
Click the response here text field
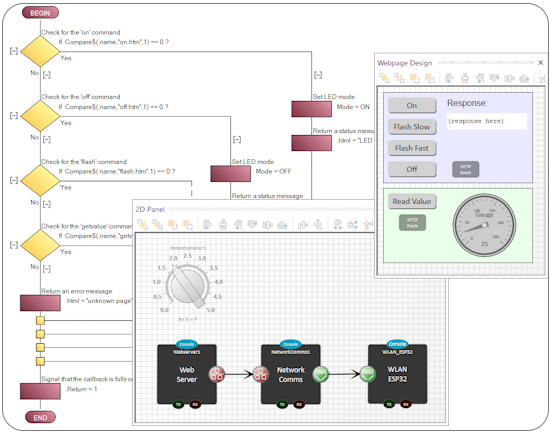coord(487,121)
